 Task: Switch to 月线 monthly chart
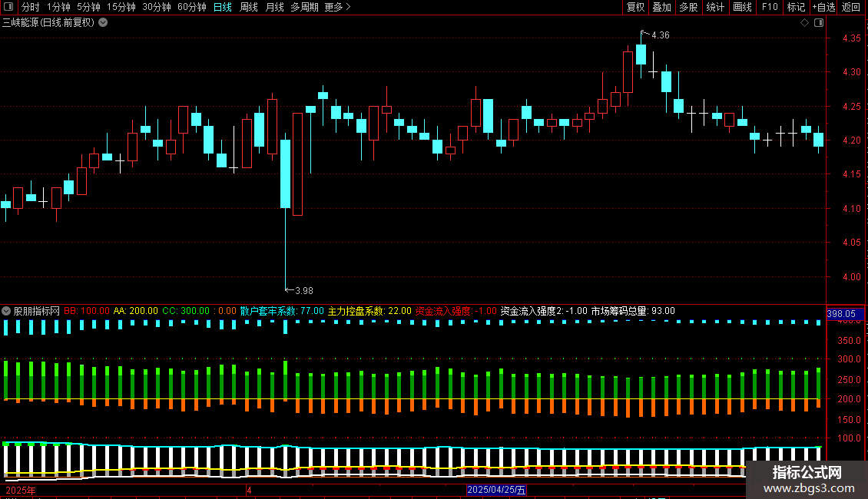point(274,7)
